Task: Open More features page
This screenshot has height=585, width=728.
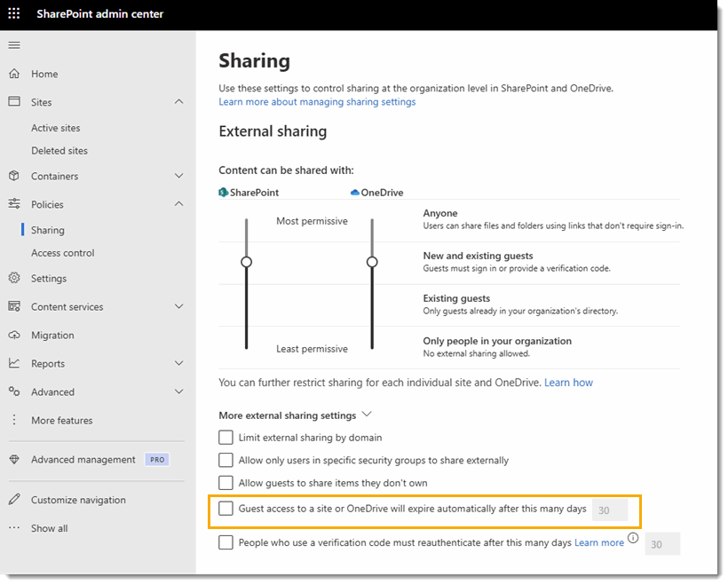Action: point(62,420)
